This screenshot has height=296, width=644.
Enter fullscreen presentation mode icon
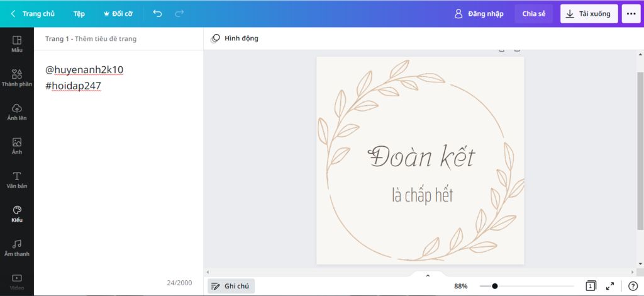[610, 286]
